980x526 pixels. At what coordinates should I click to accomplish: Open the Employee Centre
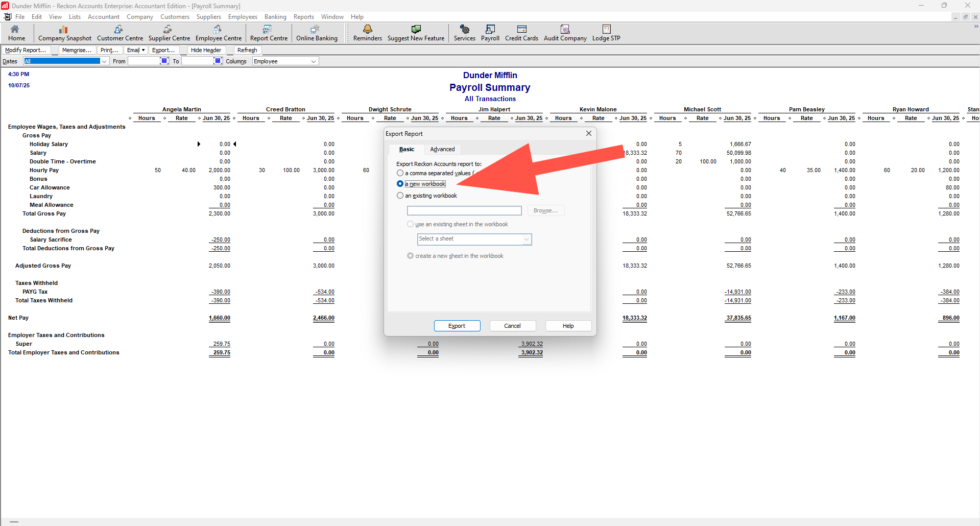[x=219, y=33]
